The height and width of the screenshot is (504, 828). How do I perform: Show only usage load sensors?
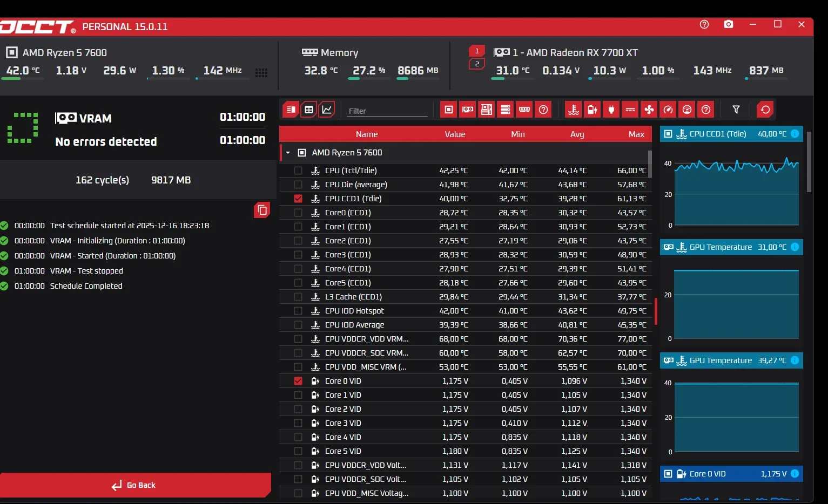pyautogui.click(x=687, y=110)
